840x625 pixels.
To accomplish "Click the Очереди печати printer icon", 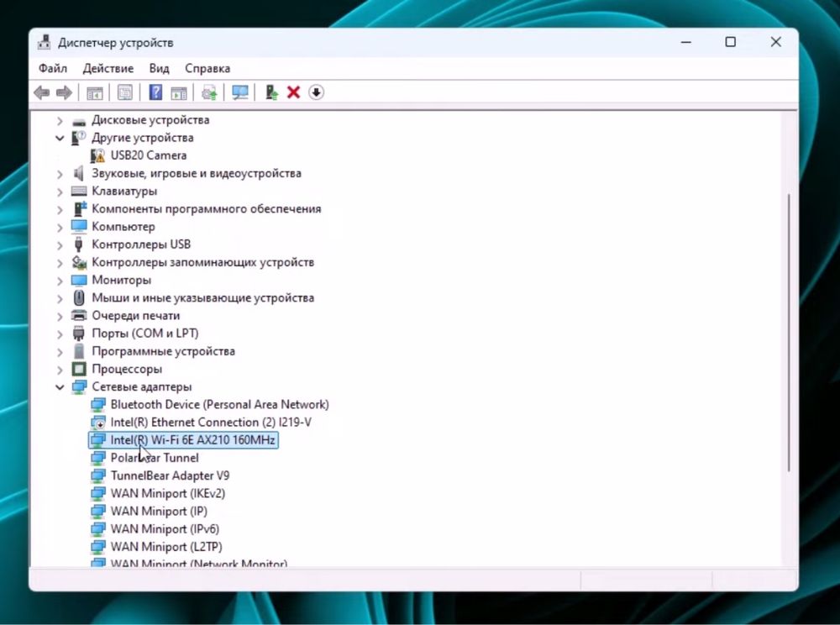I will point(79,316).
